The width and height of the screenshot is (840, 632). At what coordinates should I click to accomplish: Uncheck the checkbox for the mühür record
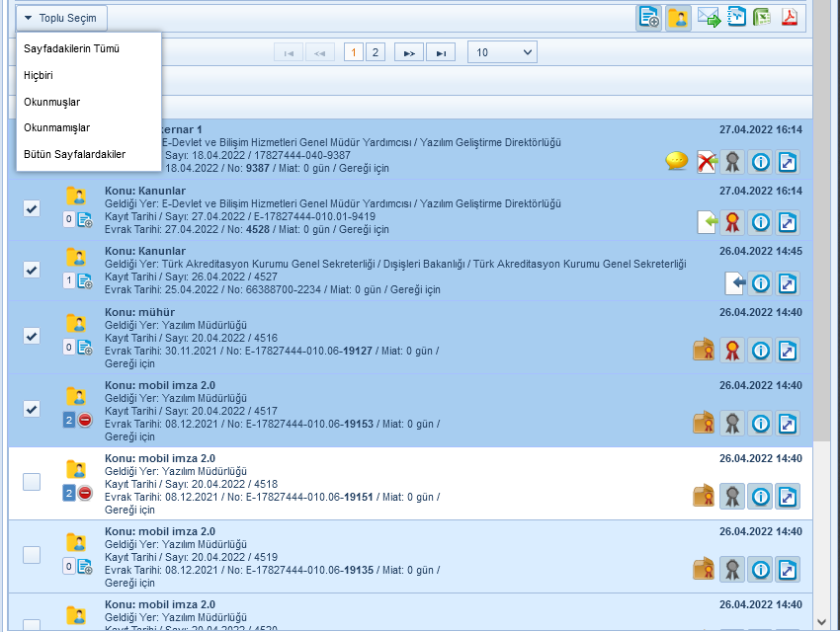[32, 336]
